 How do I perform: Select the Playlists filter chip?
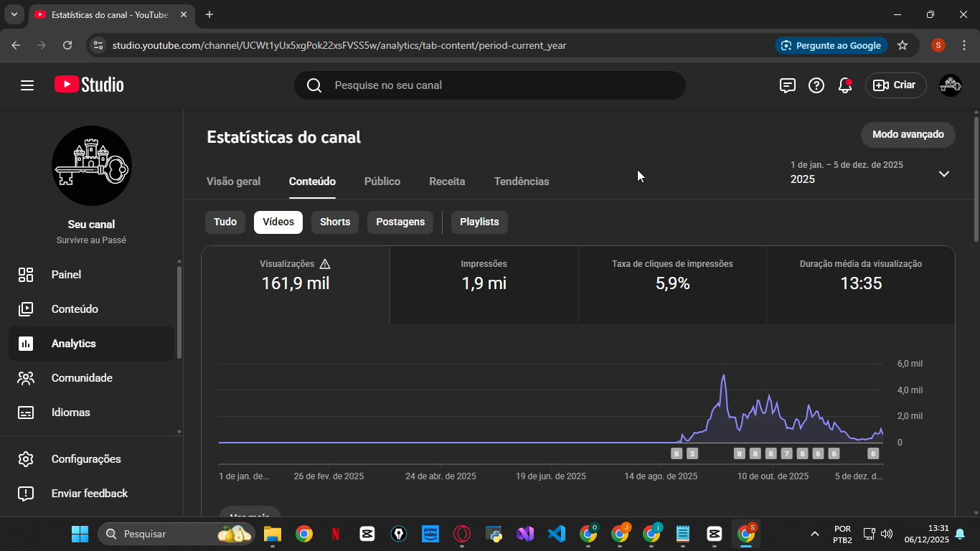tap(479, 222)
